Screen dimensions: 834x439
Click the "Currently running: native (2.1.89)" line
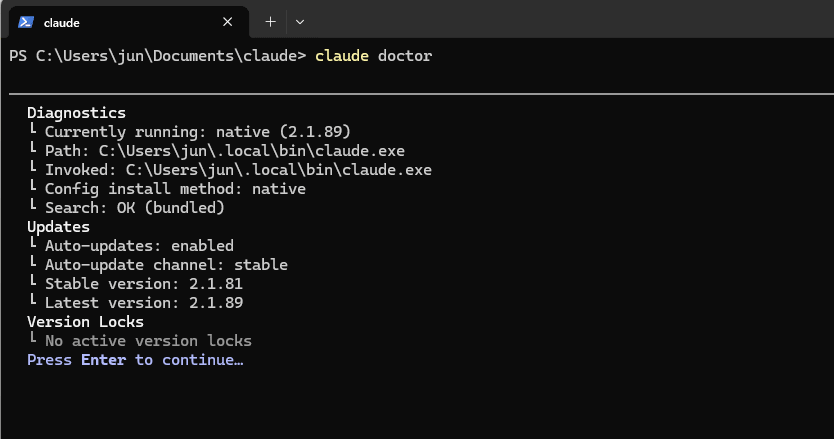(x=197, y=132)
